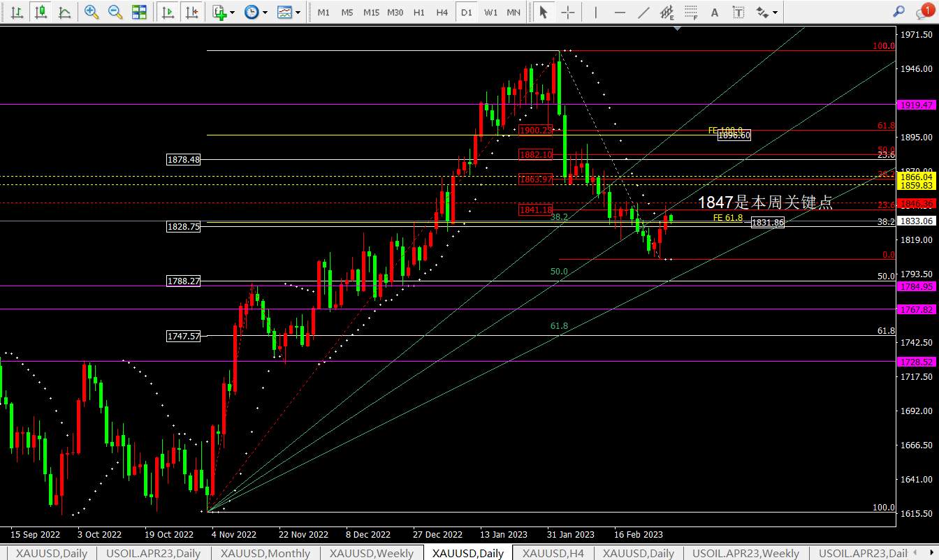Click the 1919.47 magenta price tag
Image resolution: width=939 pixels, height=560 pixels.
point(917,105)
